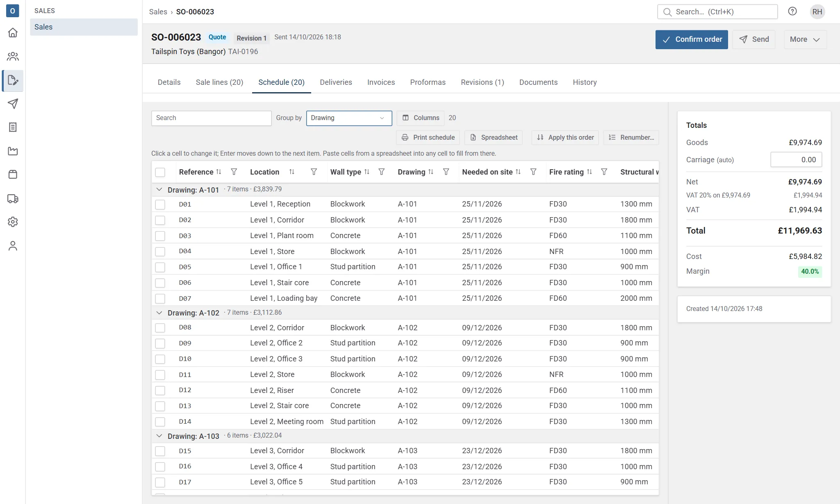Open the user profile icon in sidebar
Viewport: 840px width, 504px height.
(x=13, y=246)
